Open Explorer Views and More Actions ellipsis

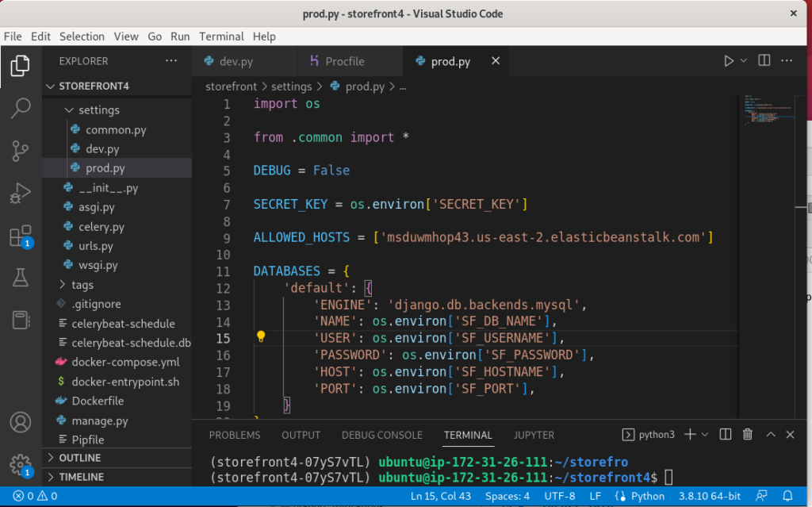point(171,60)
